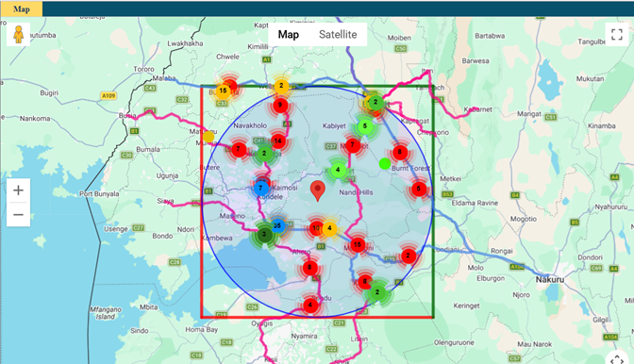This screenshot has width=634, height=364.
Task: Click the green cluster 2 near Iten
Action: 376,102
